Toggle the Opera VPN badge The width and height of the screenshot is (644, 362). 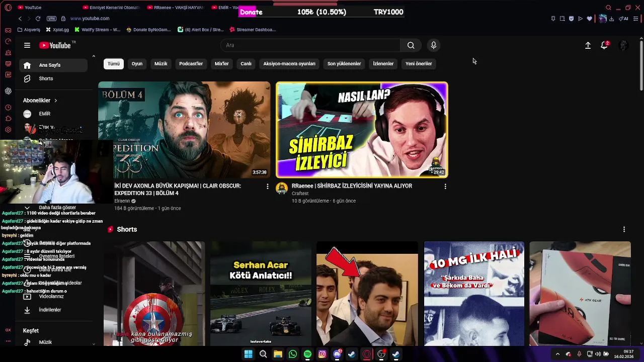[51, 19]
